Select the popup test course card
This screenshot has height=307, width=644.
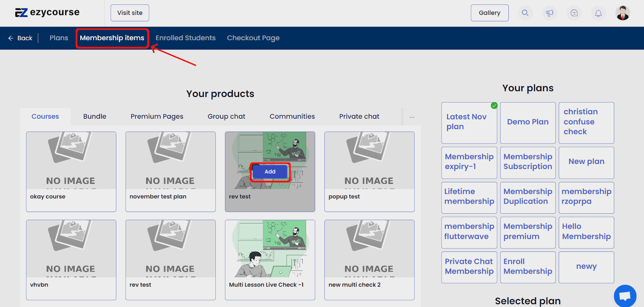point(369,172)
